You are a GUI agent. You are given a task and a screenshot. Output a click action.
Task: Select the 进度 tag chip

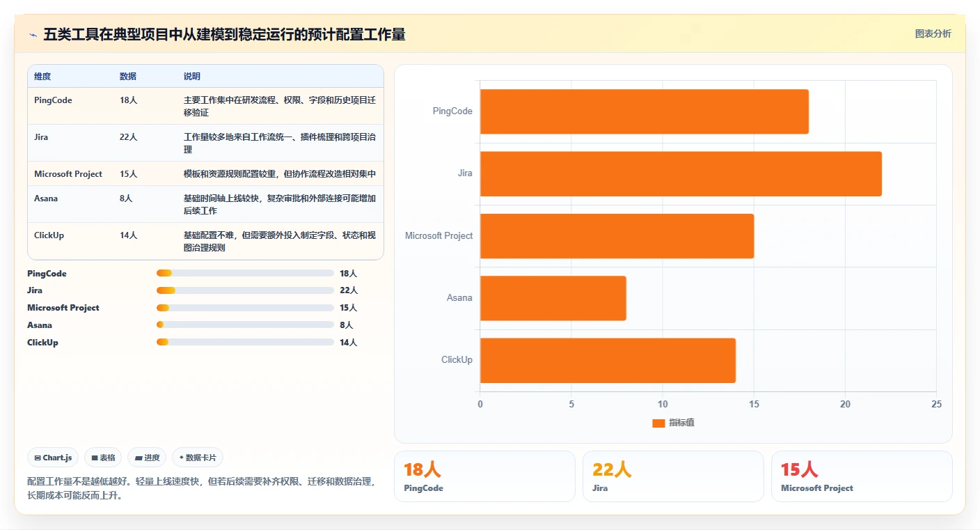point(147,458)
